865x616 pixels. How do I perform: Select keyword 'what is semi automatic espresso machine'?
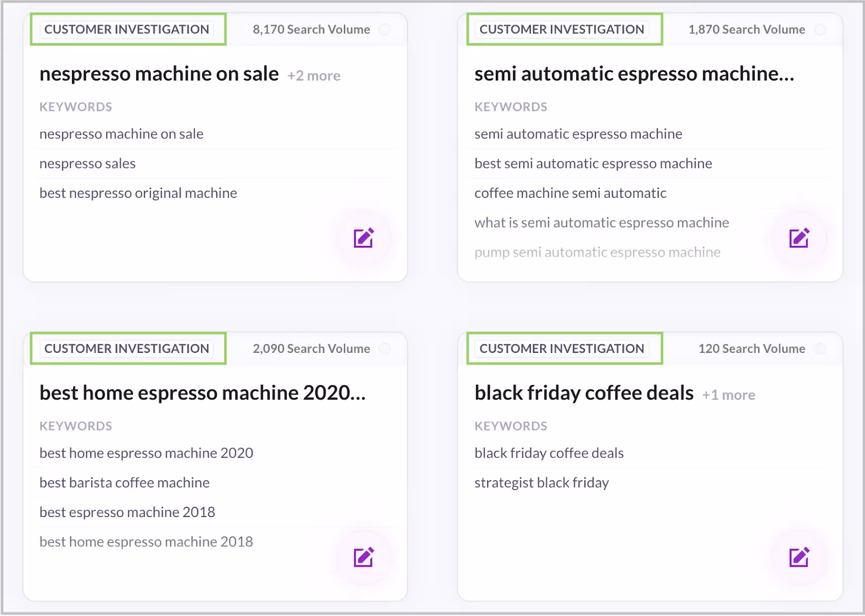pos(602,223)
